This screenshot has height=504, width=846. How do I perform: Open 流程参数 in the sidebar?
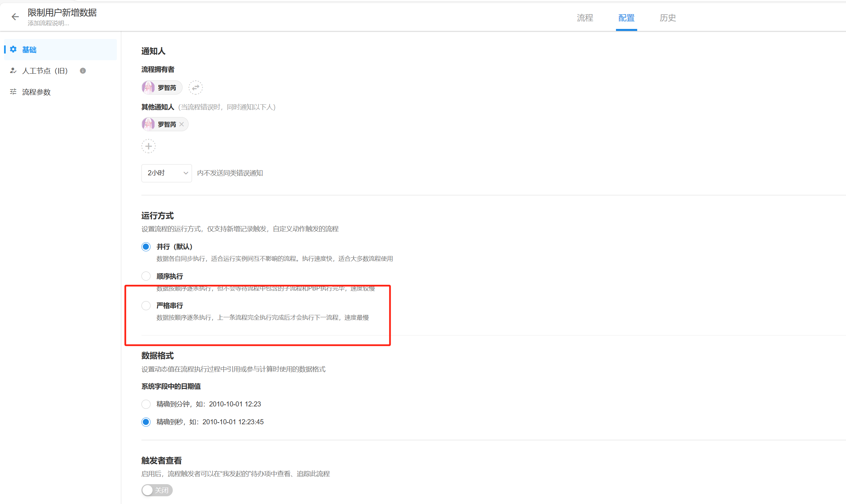coord(36,92)
